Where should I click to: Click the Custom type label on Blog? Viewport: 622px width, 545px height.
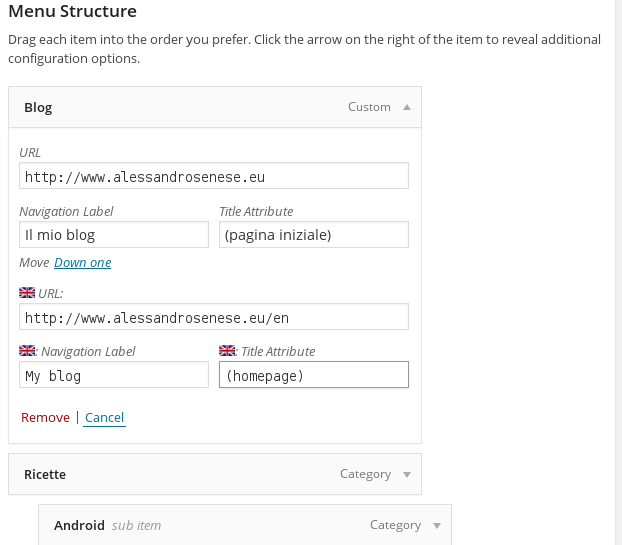tap(369, 107)
